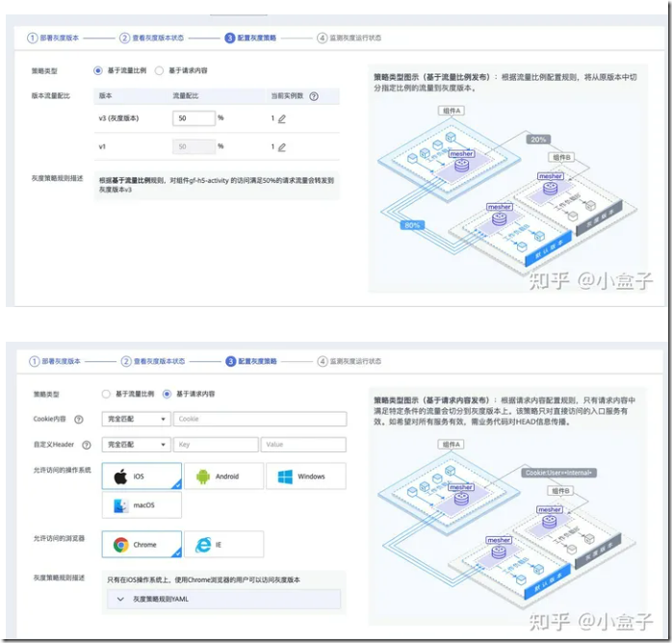Click the v3 流量配比 percentage input field
The height and width of the screenshot is (643, 672).
coord(193,118)
